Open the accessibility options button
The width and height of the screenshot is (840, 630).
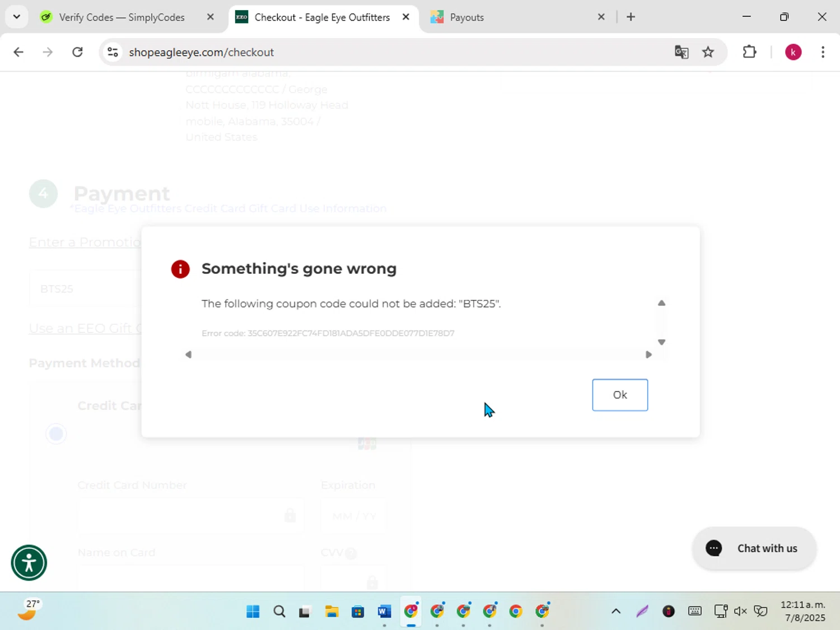point(29,563)
